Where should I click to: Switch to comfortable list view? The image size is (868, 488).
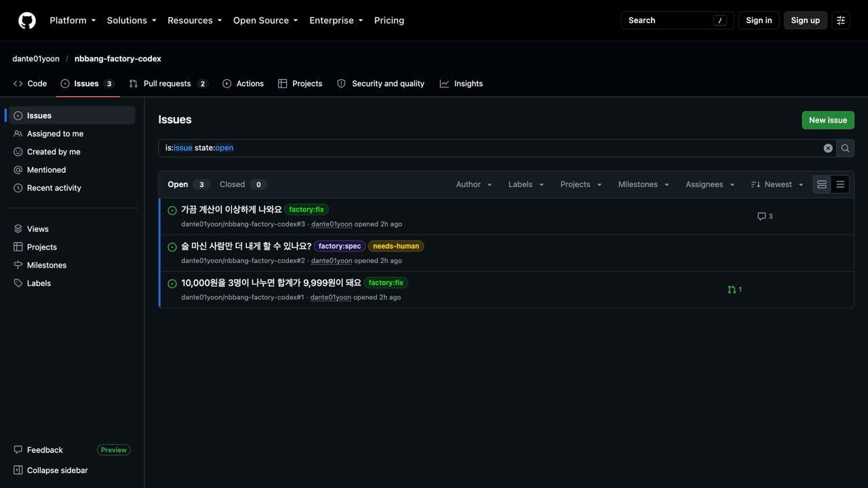[822, 184]
